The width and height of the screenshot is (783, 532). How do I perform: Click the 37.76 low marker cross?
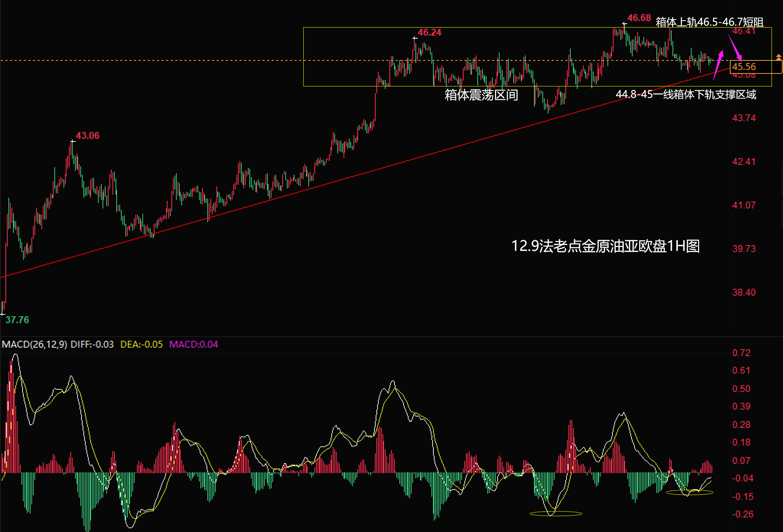tap(3, 314)
